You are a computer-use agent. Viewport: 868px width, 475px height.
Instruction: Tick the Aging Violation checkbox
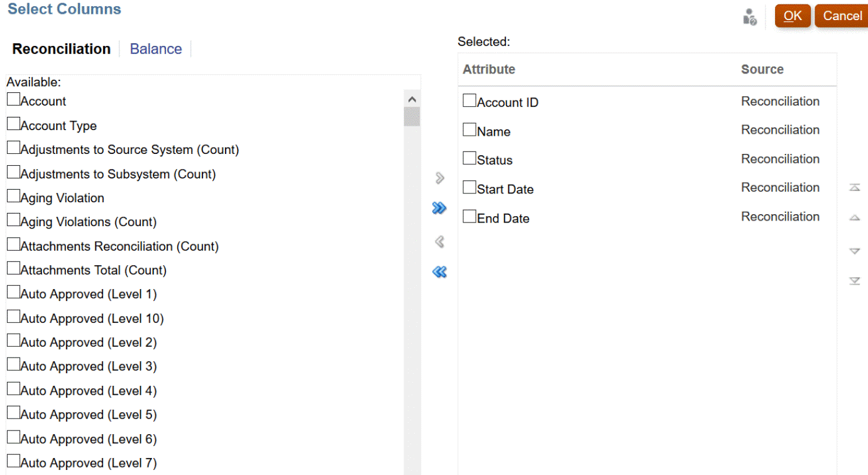tap(13, 197)
